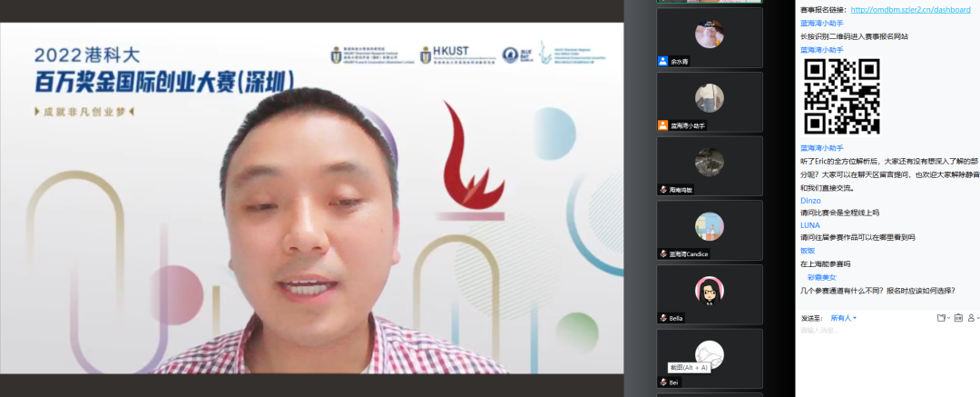This screenshot has width=980, height=397.
Task: Click 蓝海湾Candice's muted microphone icon
Action: [663, 253]
